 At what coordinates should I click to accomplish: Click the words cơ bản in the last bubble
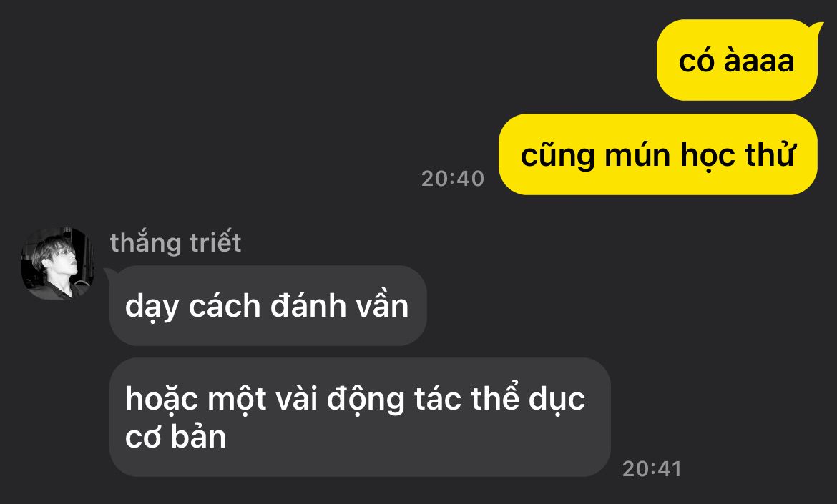(175, 436)
